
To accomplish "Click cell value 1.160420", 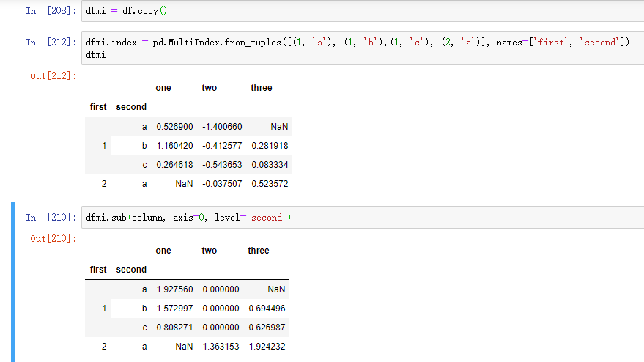I will [174, 145].
